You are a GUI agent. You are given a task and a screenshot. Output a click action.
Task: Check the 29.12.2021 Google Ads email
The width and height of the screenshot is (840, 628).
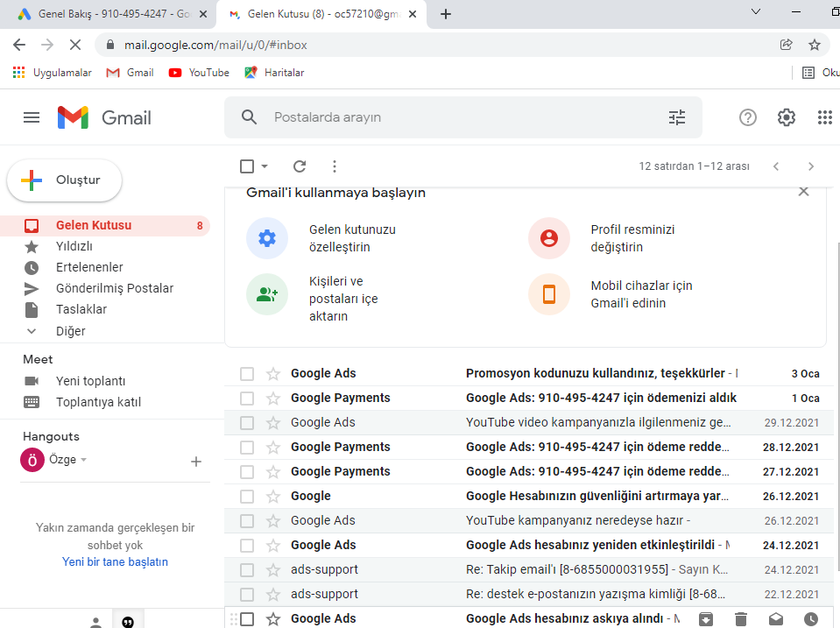247,423
